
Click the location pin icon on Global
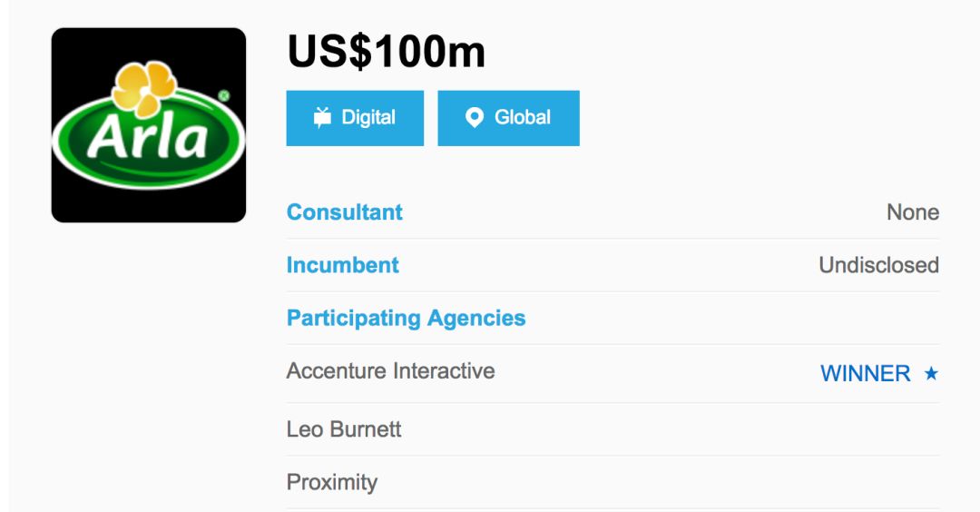(475, 117)
